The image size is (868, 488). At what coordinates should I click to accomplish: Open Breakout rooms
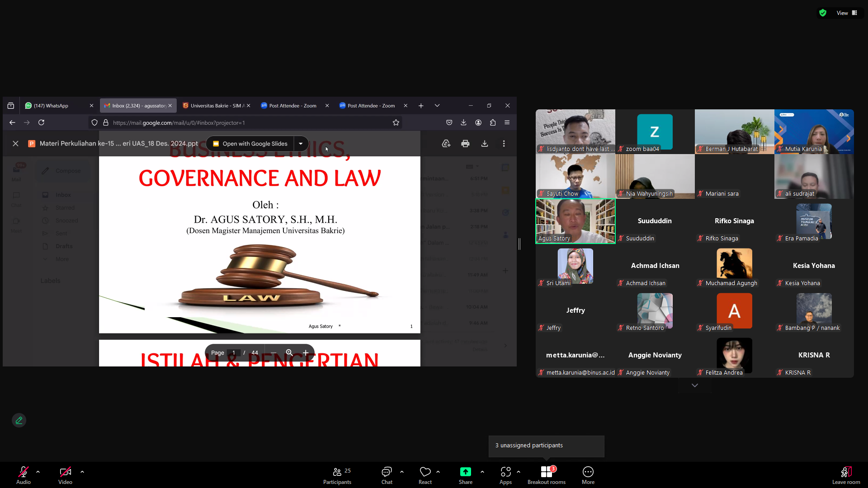tap(547, 475)
